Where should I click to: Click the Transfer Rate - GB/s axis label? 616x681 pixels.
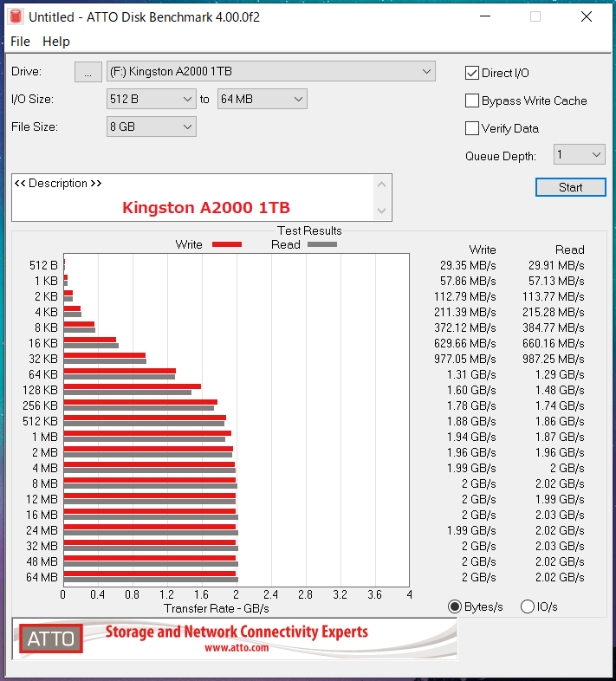tap(217, 608)
